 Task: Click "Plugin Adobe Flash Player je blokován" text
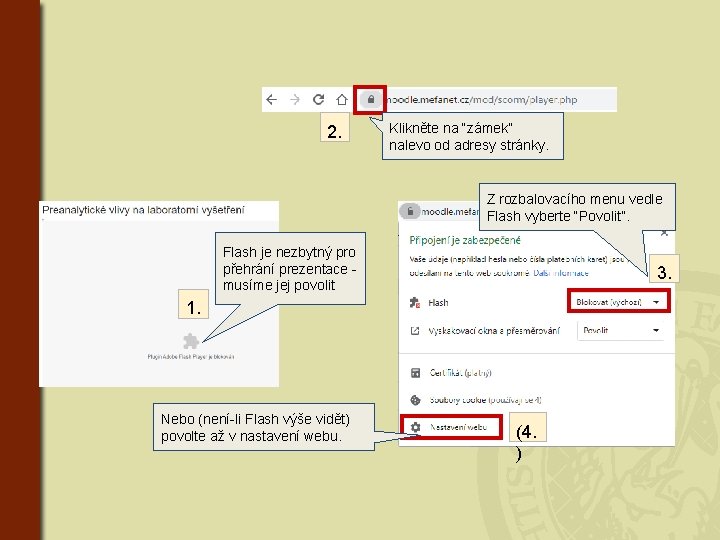pos(191,357)
